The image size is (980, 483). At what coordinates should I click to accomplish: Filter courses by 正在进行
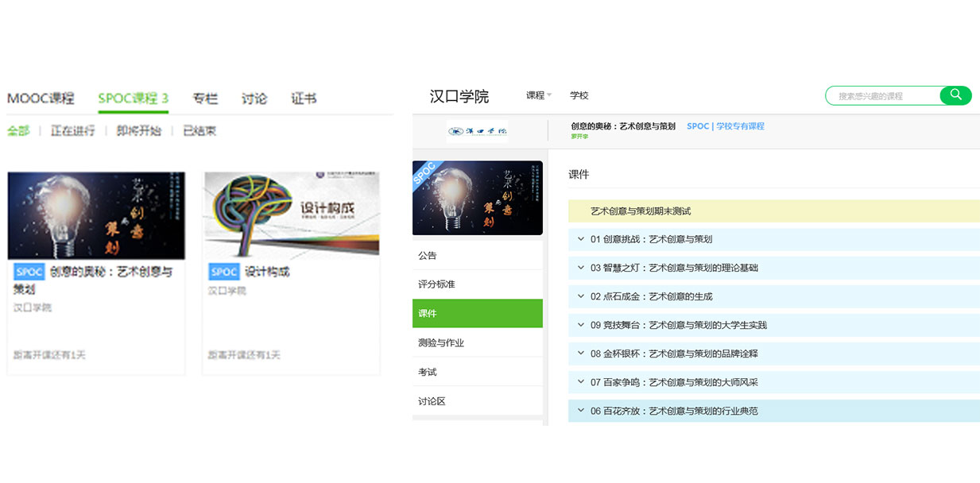(73, 131)
